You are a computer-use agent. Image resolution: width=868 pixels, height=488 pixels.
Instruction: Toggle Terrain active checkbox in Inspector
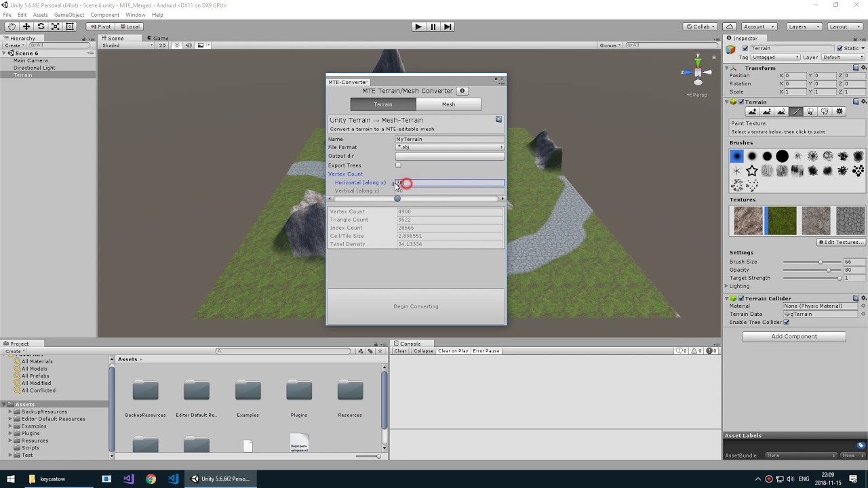745,48
